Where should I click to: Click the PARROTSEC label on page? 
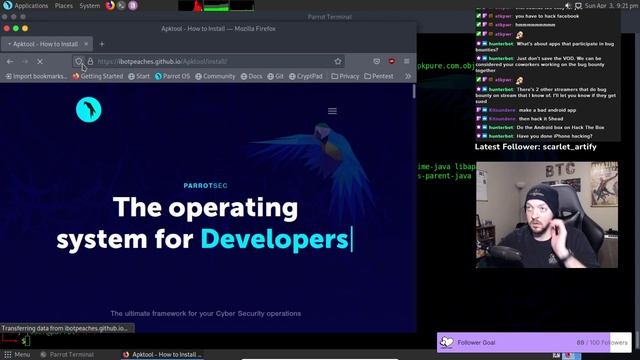(x=205, y=186)
